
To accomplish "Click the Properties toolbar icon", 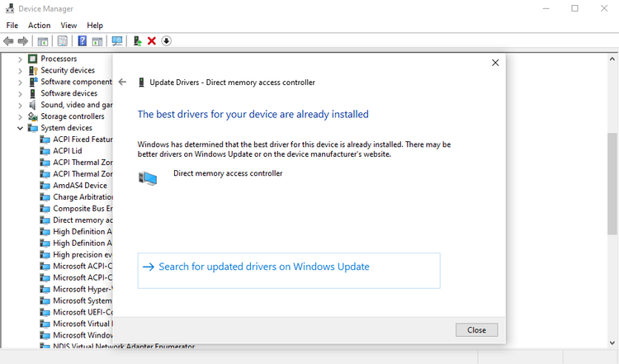I will pos(63,41).
